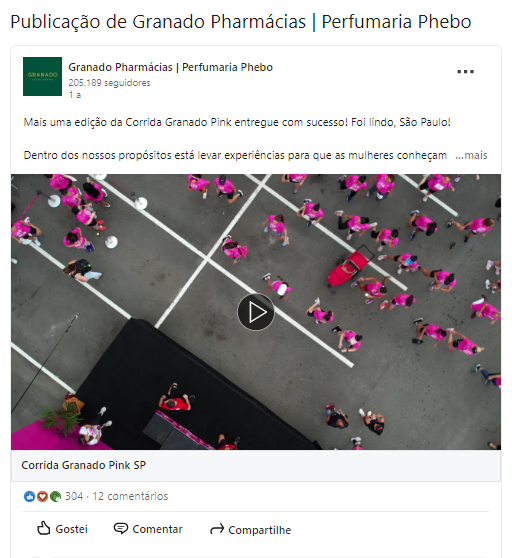
Task: Expand post text with '...mais'
Action: click(x=471, y=156)
